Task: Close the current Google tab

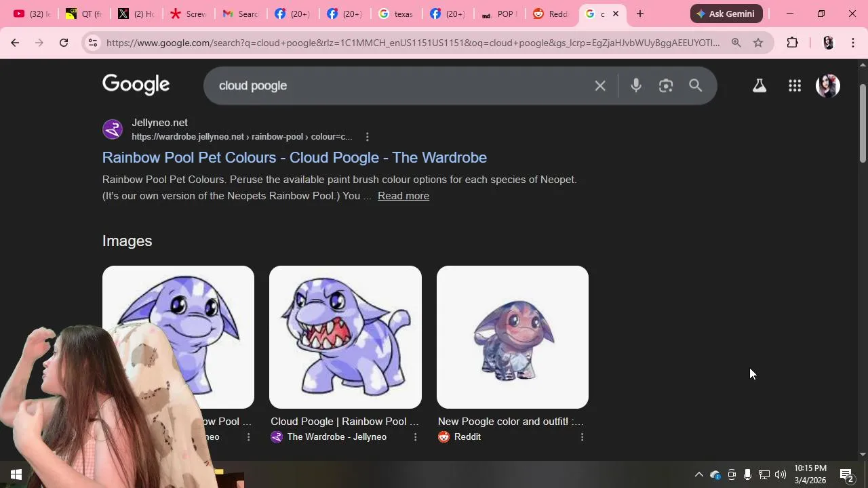Action: (x=616, y=14)
